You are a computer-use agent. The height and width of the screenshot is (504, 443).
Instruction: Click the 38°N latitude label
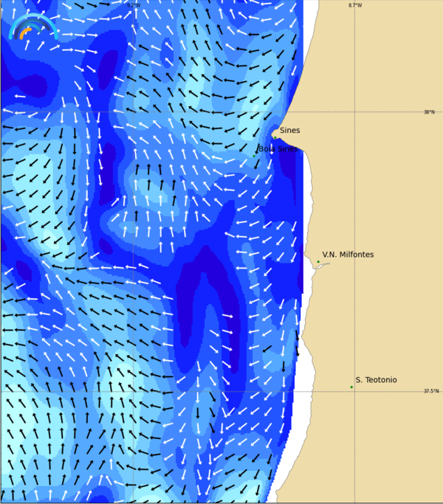(x=429, y=112)
